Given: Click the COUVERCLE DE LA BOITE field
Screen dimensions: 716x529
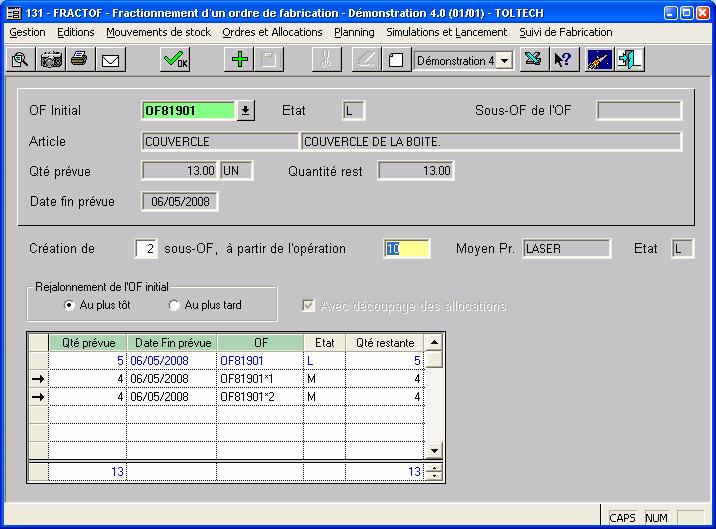Looking at the screenshot, I should [x=491, y=142].
